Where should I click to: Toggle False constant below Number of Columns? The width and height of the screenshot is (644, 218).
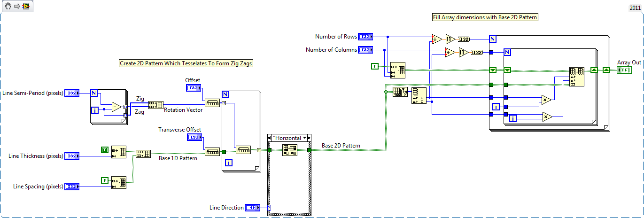pos(374,67)
